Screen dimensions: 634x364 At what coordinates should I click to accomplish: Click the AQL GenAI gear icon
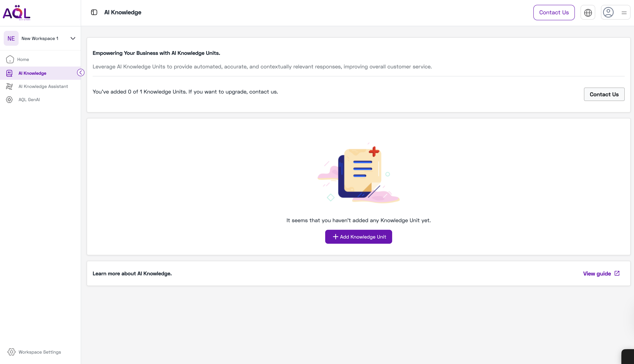[x=9, y=99]
